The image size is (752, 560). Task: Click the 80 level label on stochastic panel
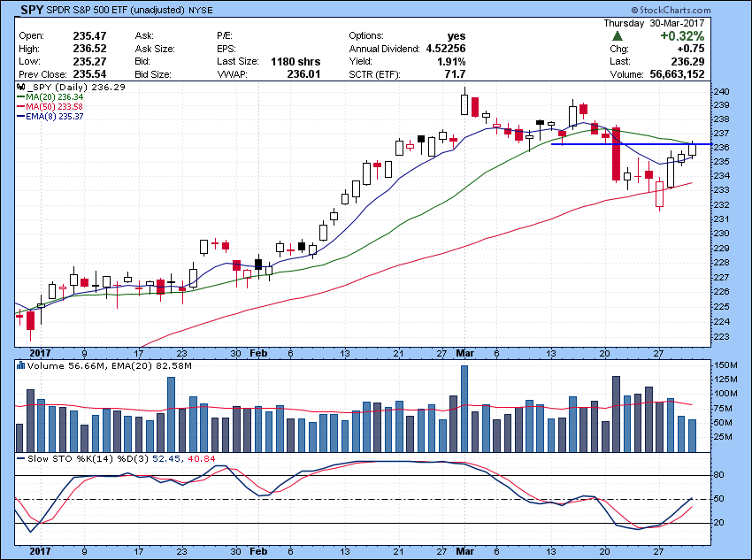(720, 475)
